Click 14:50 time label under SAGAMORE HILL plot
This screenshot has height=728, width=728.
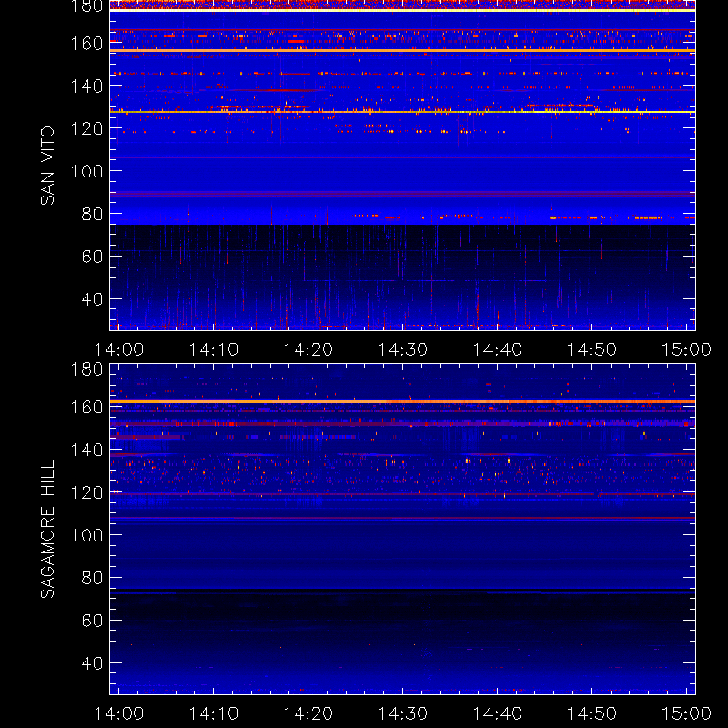592,713
